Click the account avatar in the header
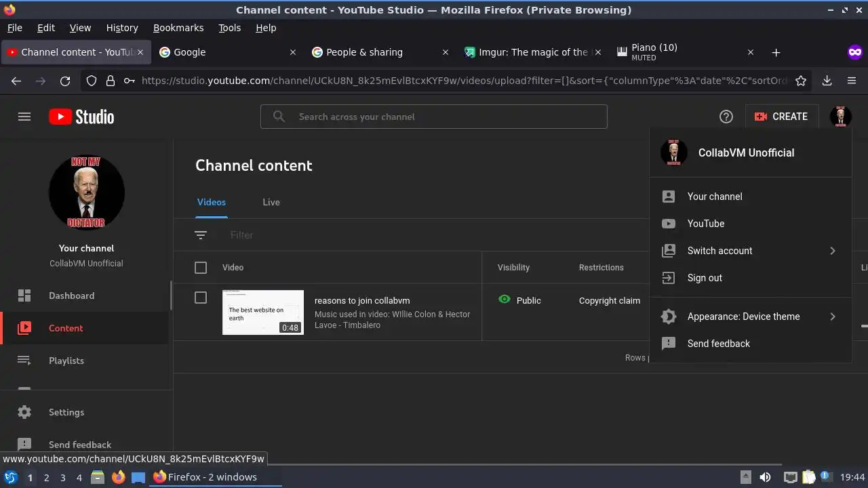Viewport: 868px width, 488px height. (x=841, y=117)
